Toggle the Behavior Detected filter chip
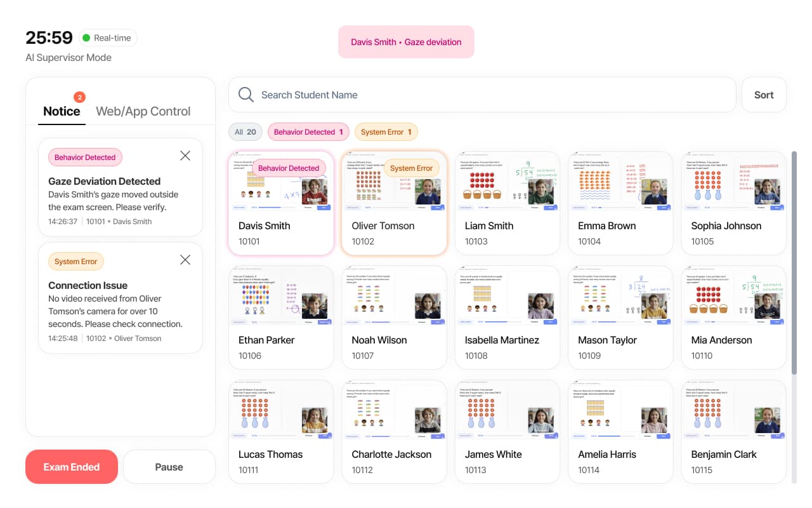The width and height of the screenshot is (812, 508). click(308, 132)
